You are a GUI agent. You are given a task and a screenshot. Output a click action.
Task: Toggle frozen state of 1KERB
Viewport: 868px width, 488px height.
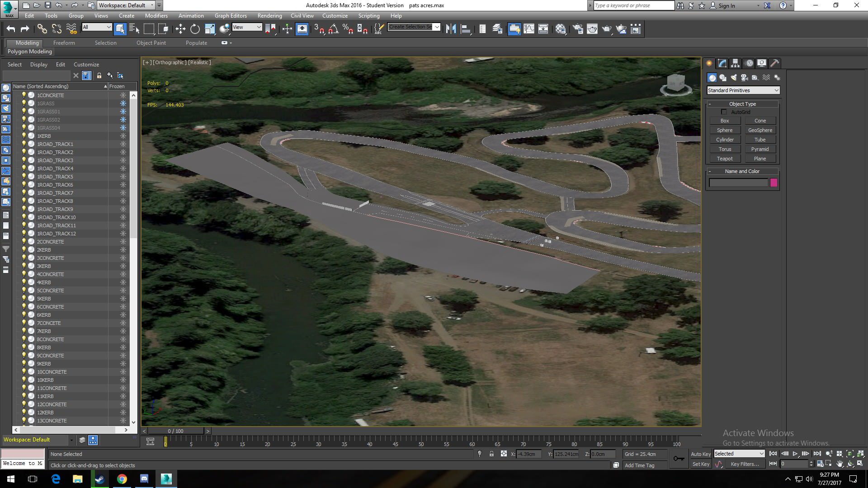pyautogui.click(x=123, y=136)
